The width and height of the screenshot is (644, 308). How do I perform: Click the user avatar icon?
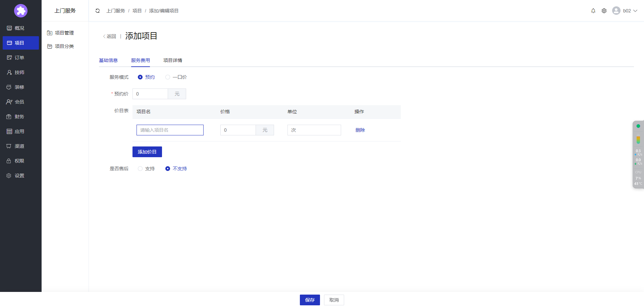(616, 11)
